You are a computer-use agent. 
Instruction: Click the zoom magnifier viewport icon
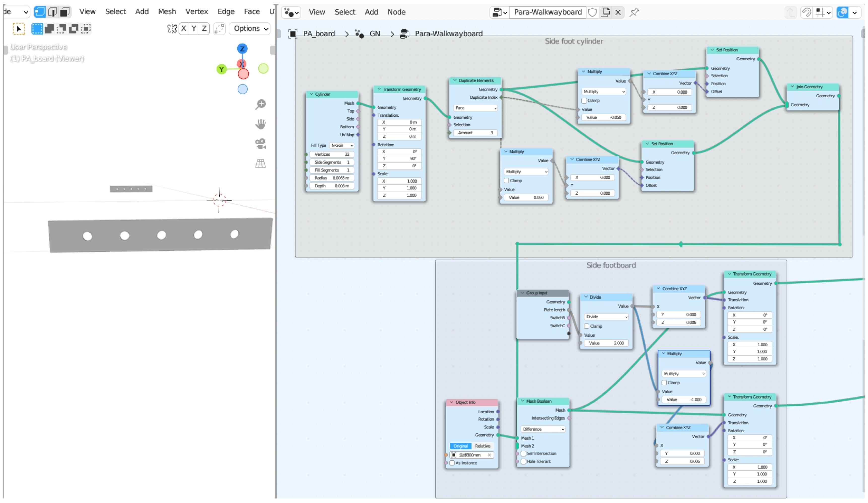point(260,104)
